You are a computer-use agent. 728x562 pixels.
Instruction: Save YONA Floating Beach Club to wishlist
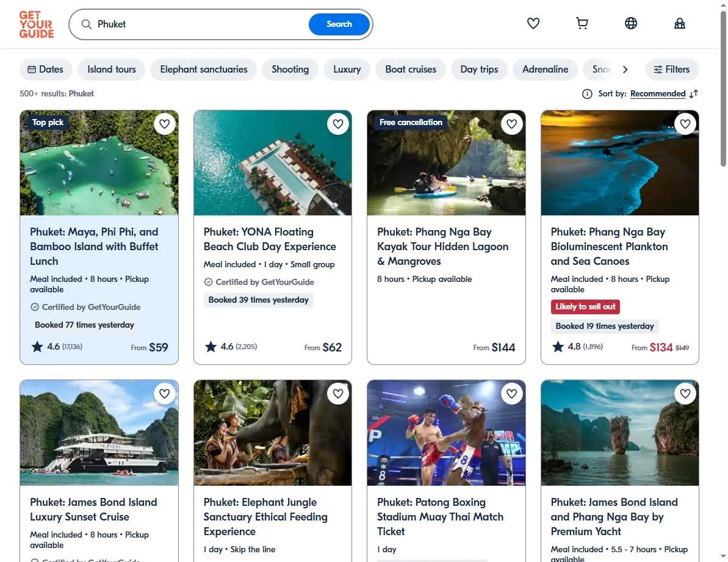coord(338,124)
